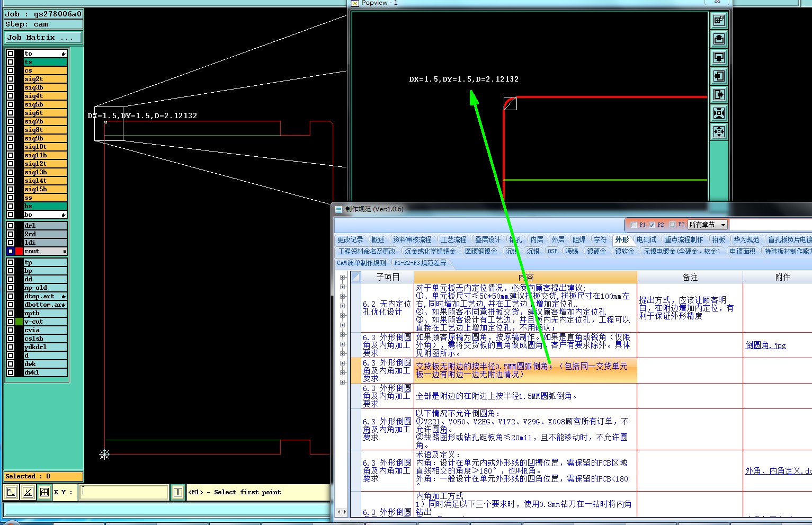Image resolution: width=812 pixels, height=525 pixels.
Task: Switch to the 工艺流程 tab
Action: tap(453, 240)
